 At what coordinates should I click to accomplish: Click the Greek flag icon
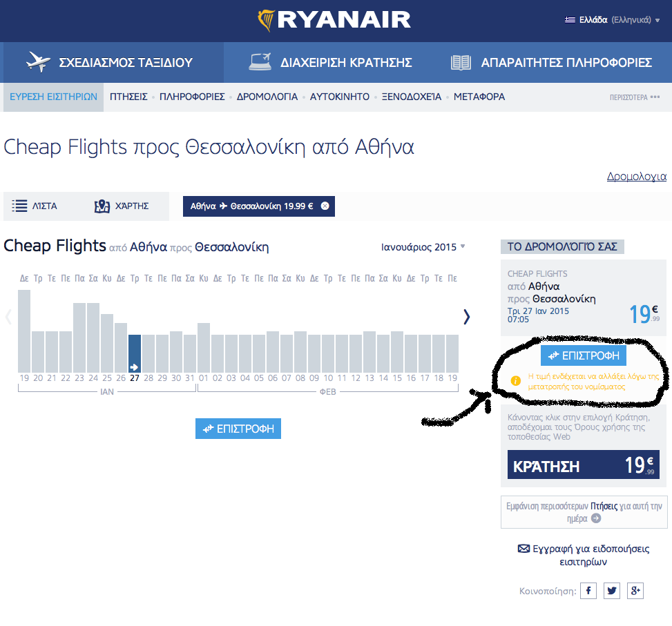click(x=570, y=20)
